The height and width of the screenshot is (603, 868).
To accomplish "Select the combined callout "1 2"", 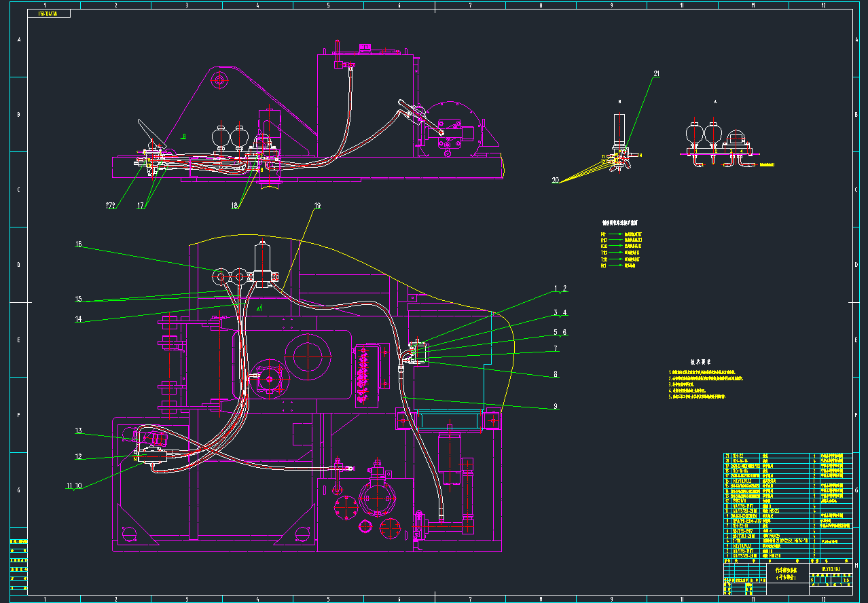I will click(560, 289).
